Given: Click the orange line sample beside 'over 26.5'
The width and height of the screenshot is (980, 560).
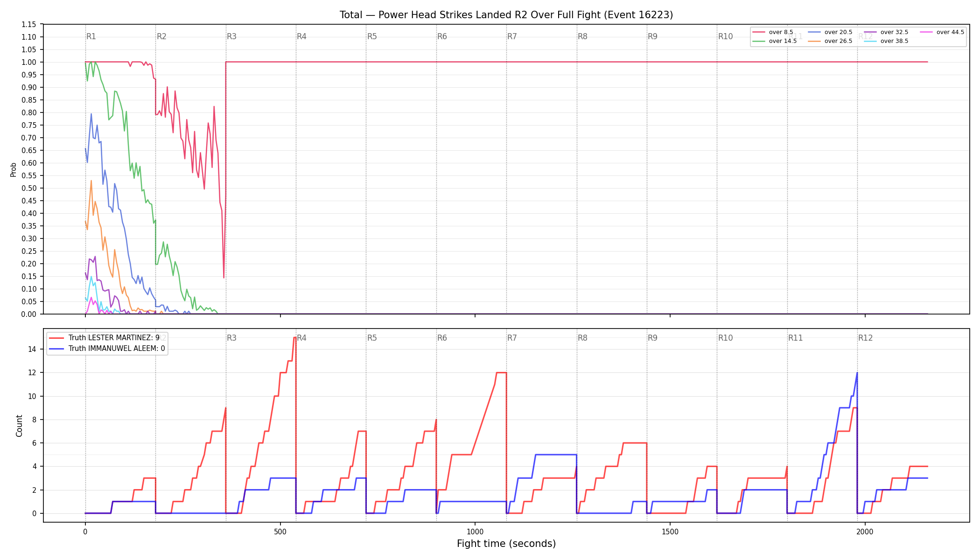Looking at the screenshot, I should tap(814, 41).
